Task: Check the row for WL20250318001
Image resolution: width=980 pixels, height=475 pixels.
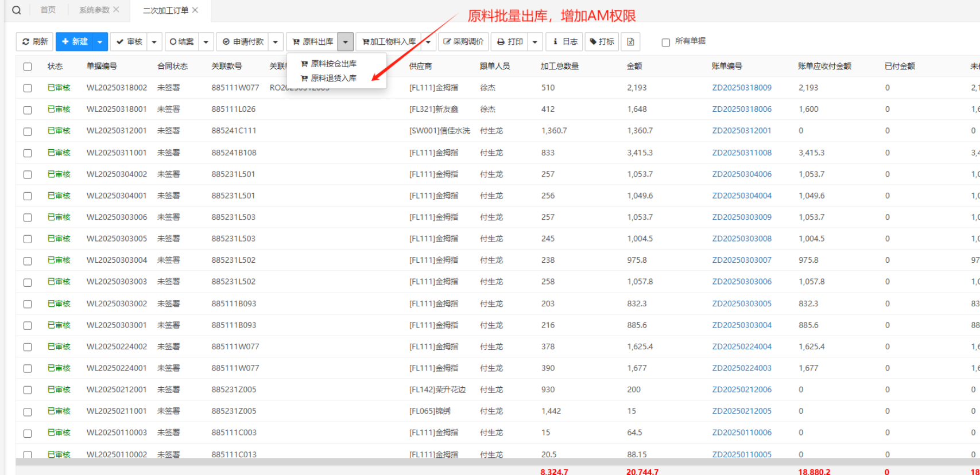Action: (28, 110)
